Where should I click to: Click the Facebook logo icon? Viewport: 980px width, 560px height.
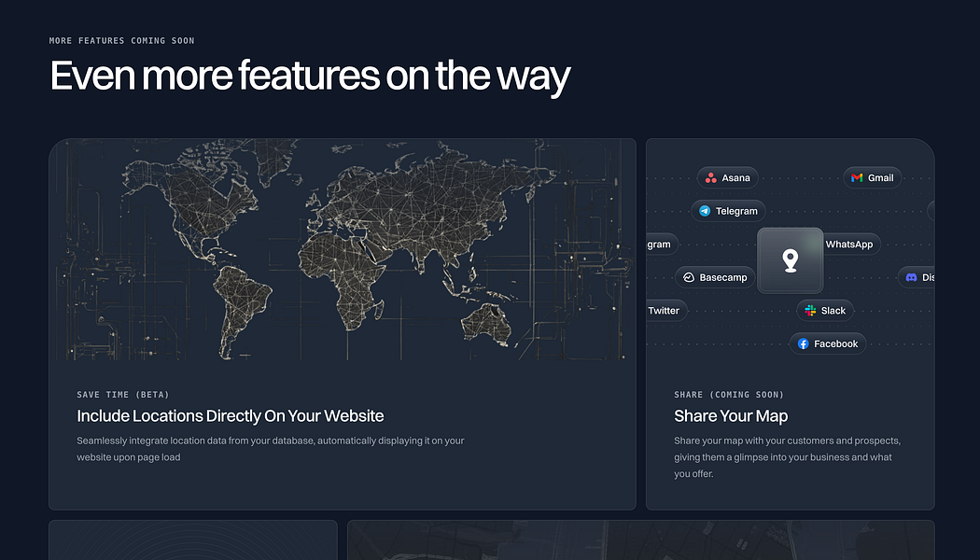[x=803, y=343]
